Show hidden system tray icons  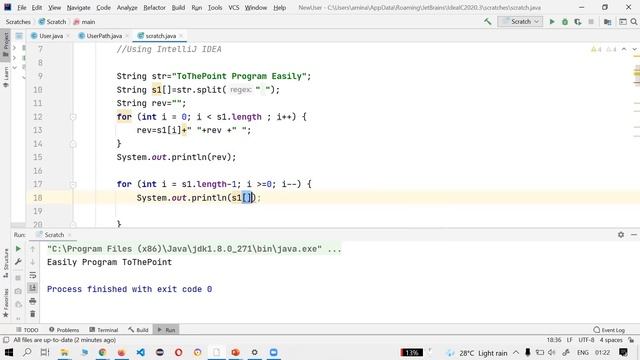coord(516,353)
